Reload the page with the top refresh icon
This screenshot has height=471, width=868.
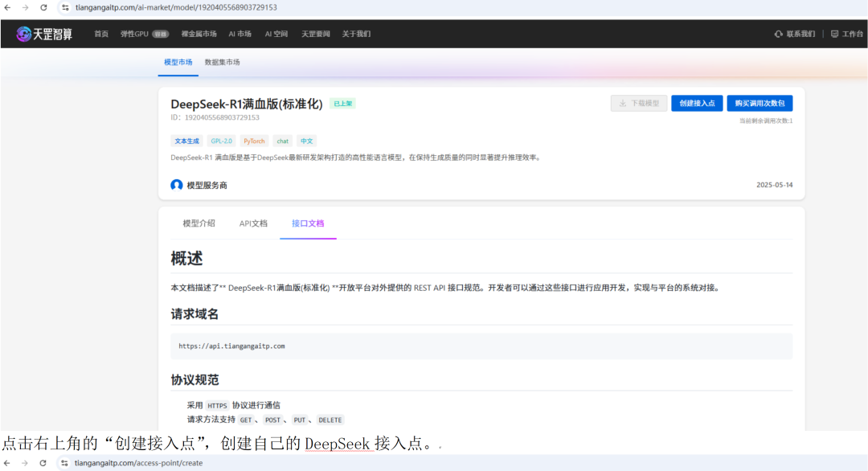(43, 8)
